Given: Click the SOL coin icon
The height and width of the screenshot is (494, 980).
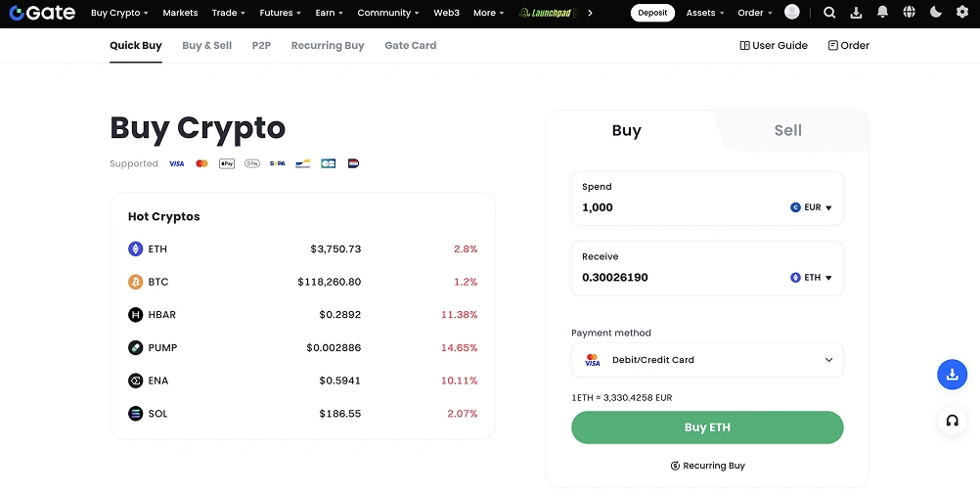Looking at the screenshot, I should (136, 414).
